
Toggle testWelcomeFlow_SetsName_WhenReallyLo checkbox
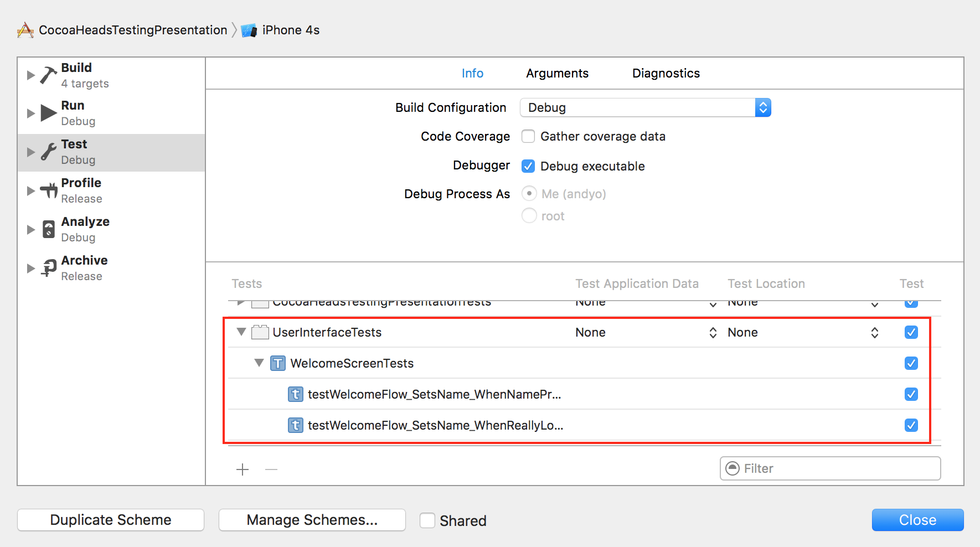pyautogui.click(x=911, y=425)
